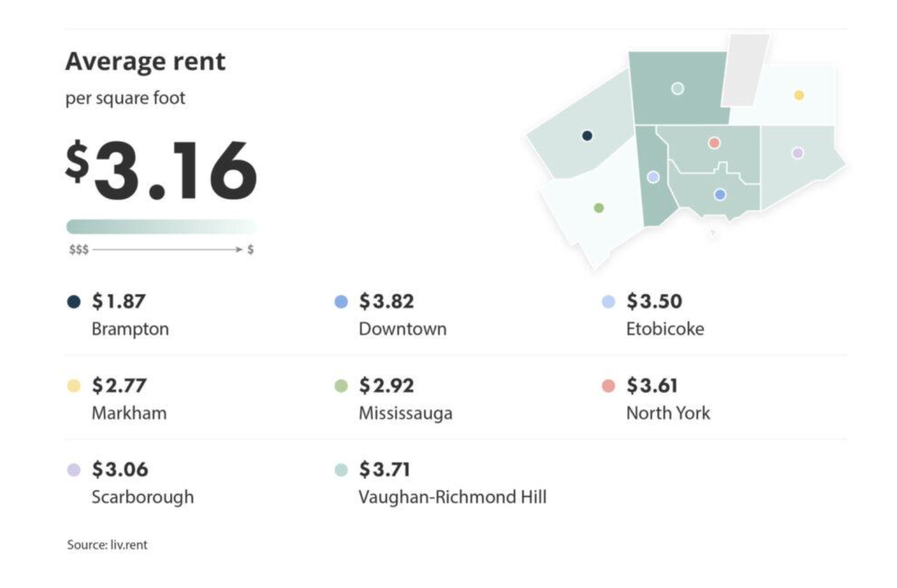
Task: Select the light blue Etobicoke map marker
Action: coord(653,177)
